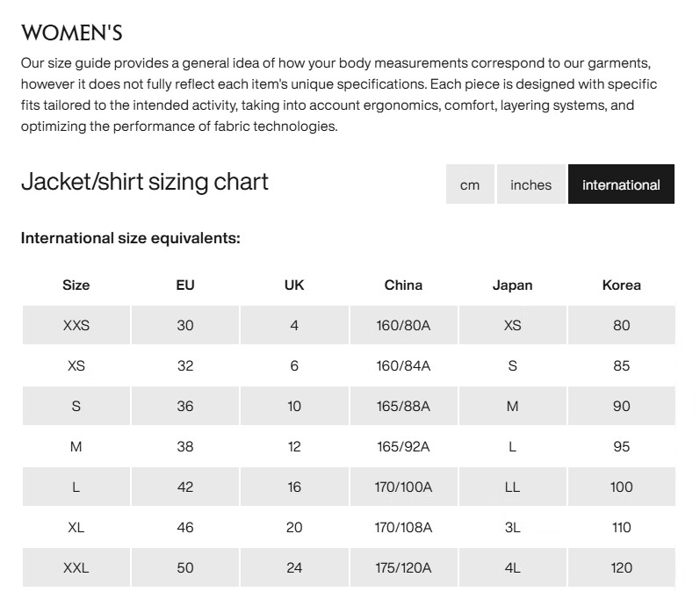
Task: Click Japan size LL cell
Action: pyautogui.click(x=512, y=487)
